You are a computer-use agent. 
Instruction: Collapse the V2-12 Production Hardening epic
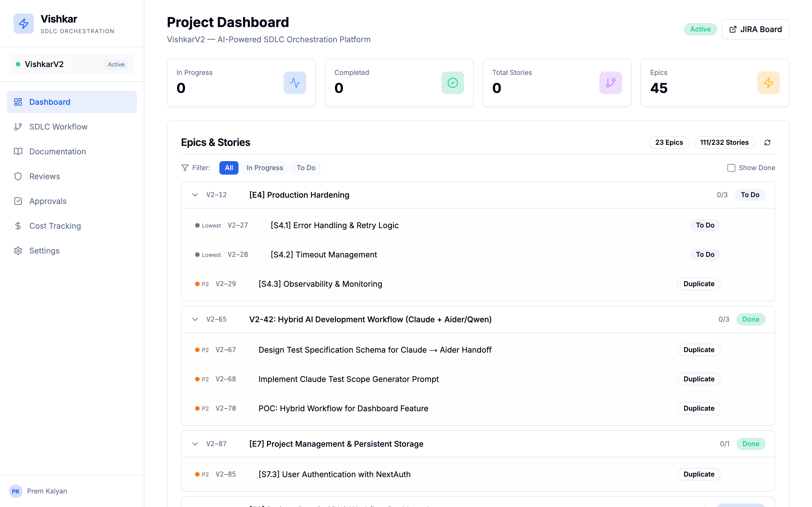(195, 195)
